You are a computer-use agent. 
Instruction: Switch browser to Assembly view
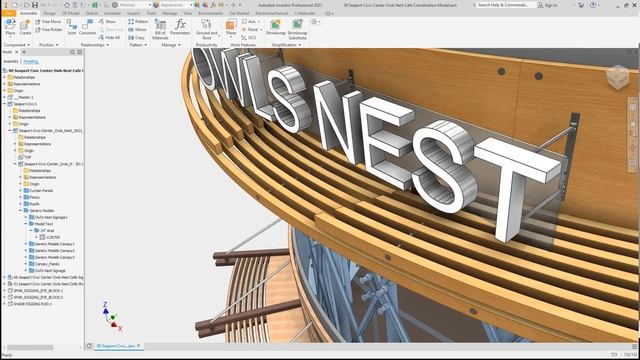click(x=11, y=62)
